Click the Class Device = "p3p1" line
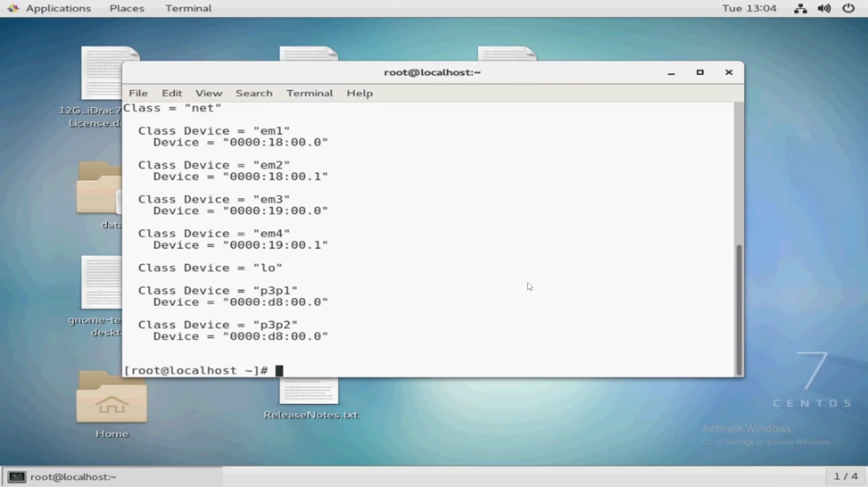The width and height of the screenshot is (868, 487). click(218, 291)
